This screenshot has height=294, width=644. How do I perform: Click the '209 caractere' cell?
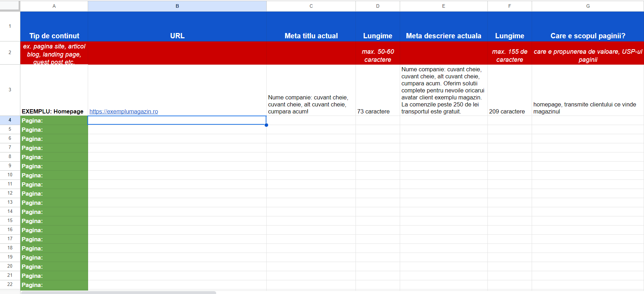click(x=510, y=90)
